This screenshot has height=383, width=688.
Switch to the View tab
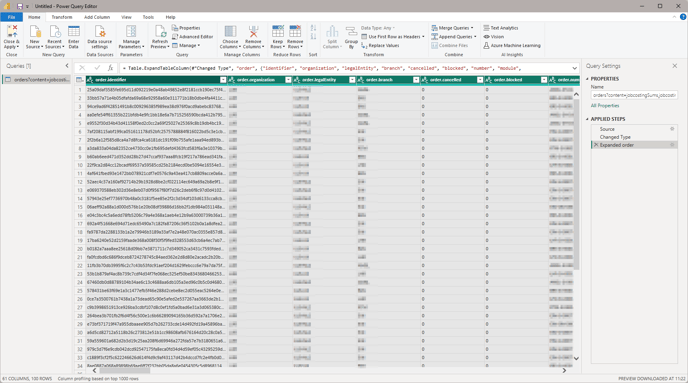click(x=126, y=17)
